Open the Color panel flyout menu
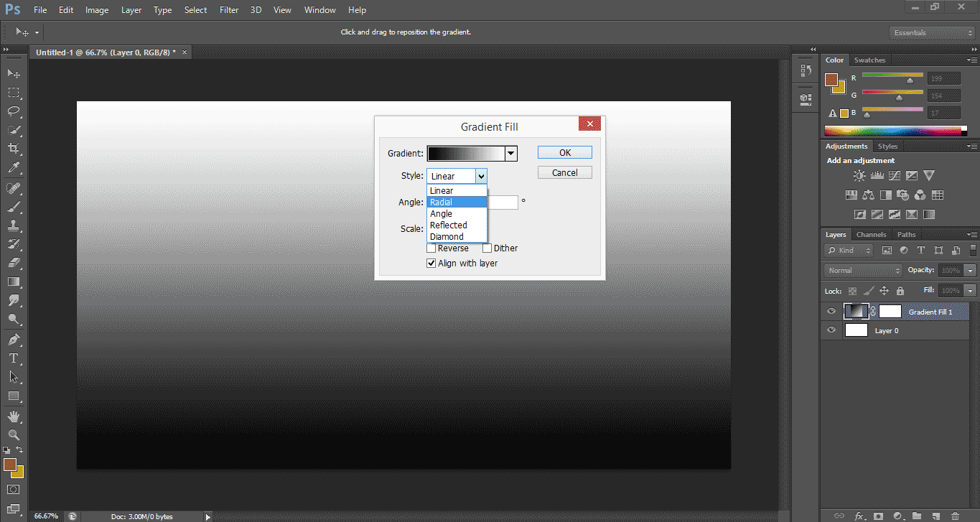980x522 pixels. tap(972, 60)
